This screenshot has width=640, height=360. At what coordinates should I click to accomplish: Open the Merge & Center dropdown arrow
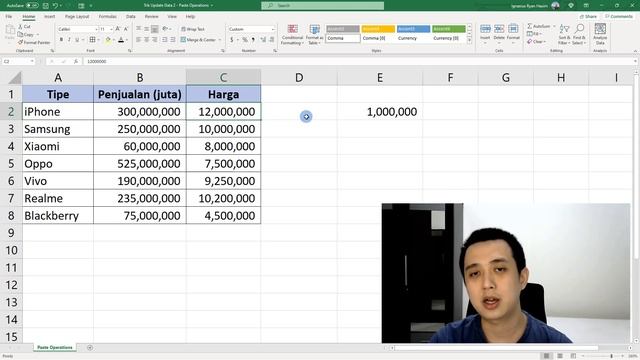click(x=220, y=40)
